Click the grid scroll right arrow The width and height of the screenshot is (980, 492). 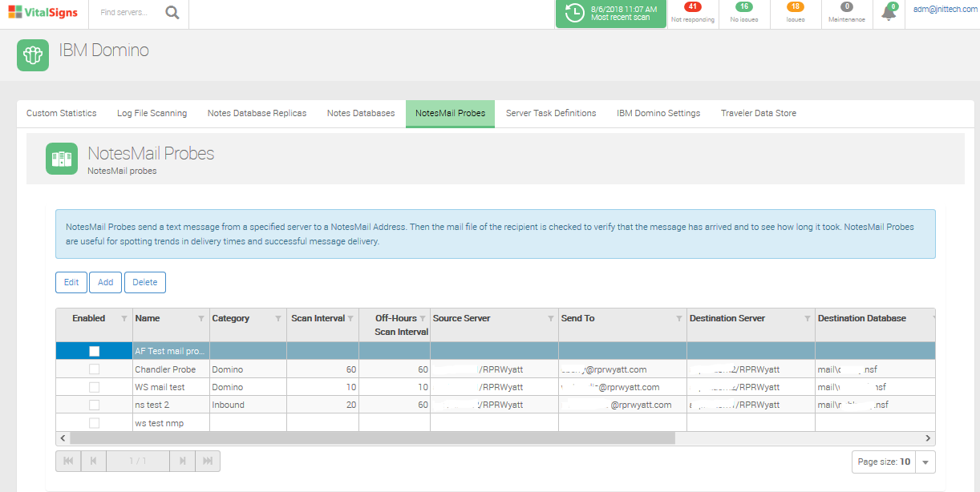[x=929, y=438]
